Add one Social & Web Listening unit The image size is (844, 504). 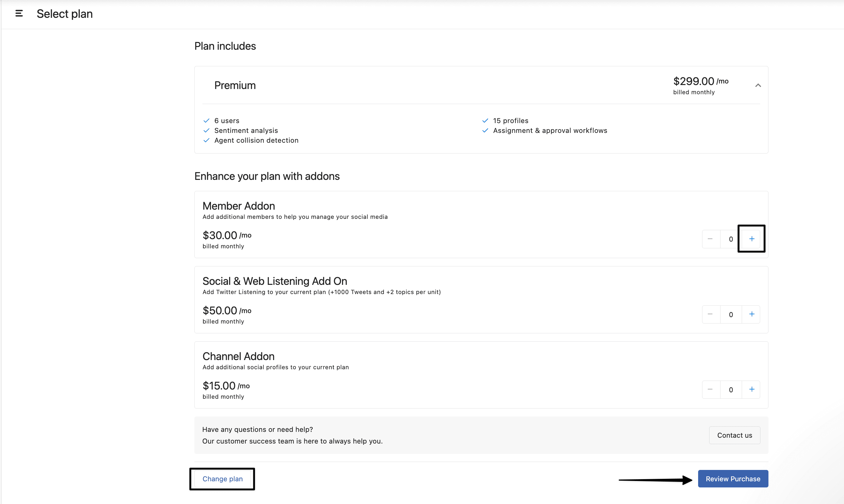[752, 314]
